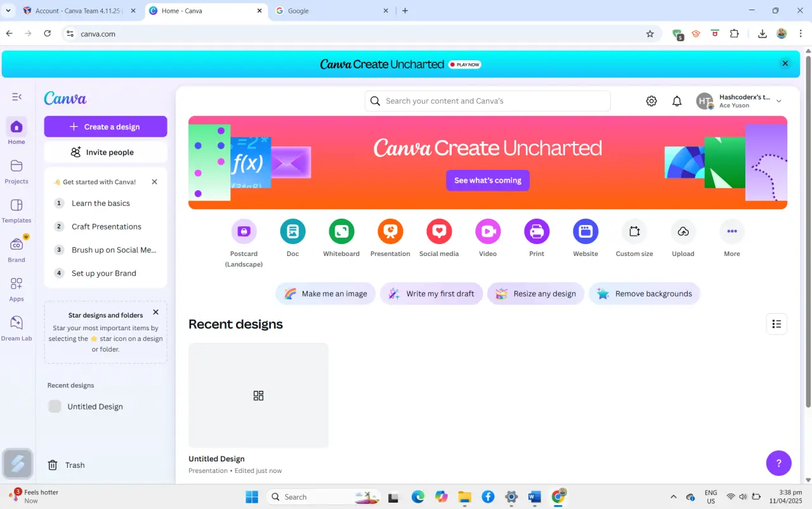Viewport: 812px width, 509px height.
Task: Switch recent designs to list view
Action: 776,324
